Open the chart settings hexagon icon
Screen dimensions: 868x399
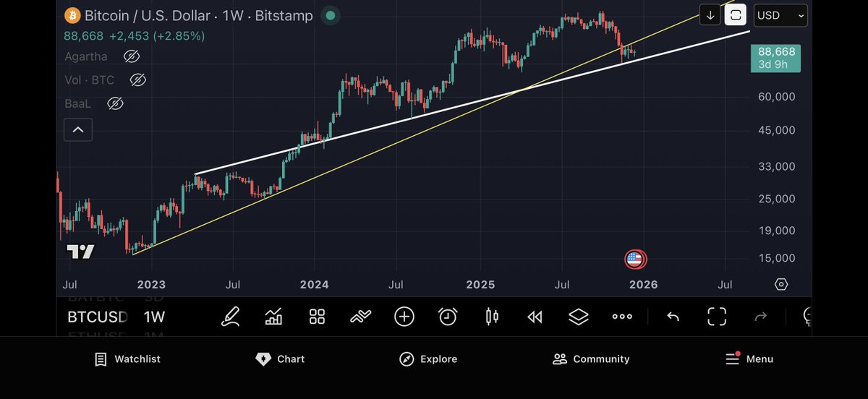tap(781, 285)
